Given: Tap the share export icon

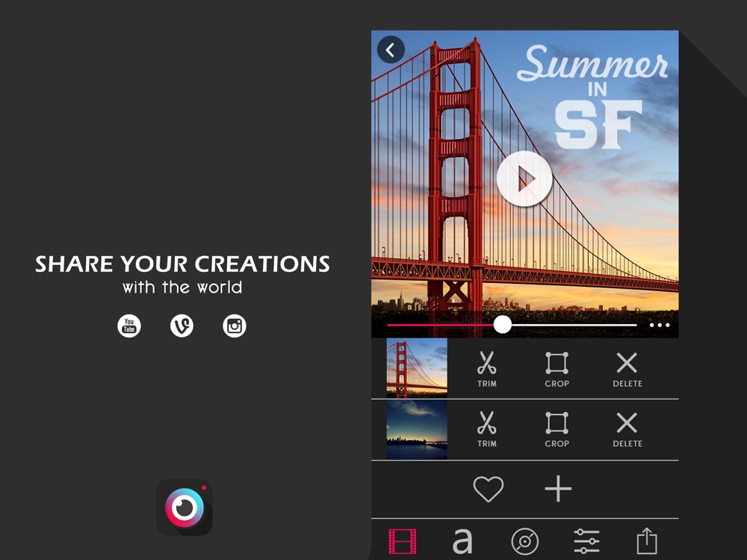Looking at the screenshot, I should tap(647, 541).
